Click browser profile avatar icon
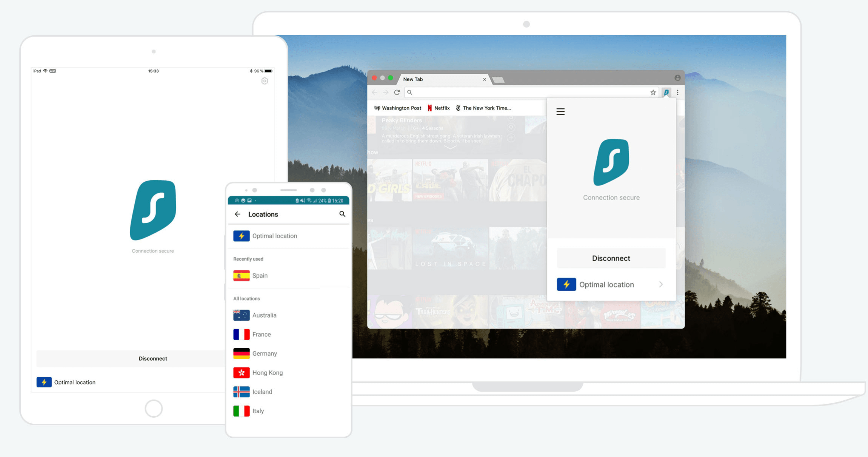Viewport: 868px width, 457px height. [x=677, y=78]
